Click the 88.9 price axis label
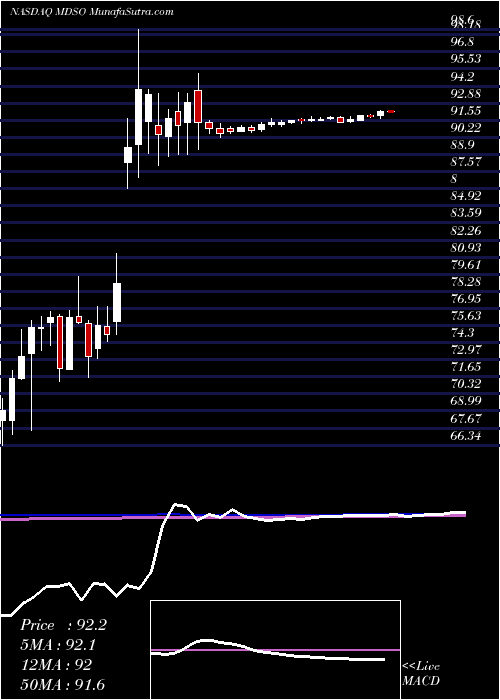The image size is (500, 700). coord(462,145)
